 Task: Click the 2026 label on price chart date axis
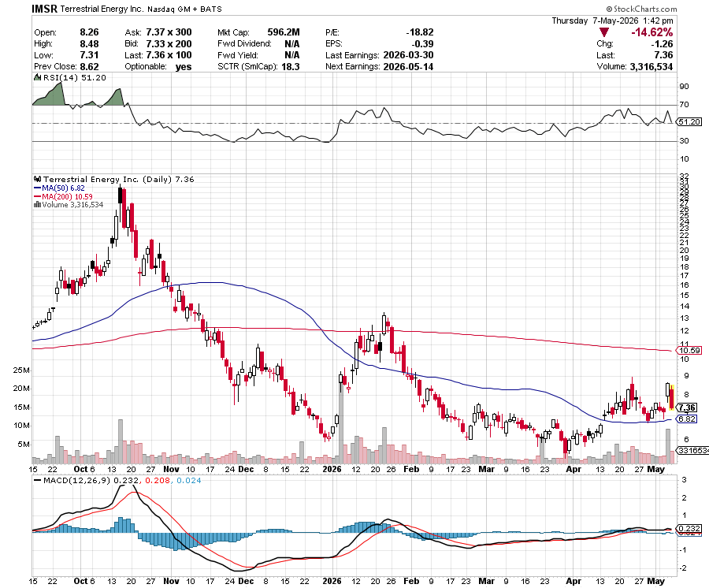(332, 469)
